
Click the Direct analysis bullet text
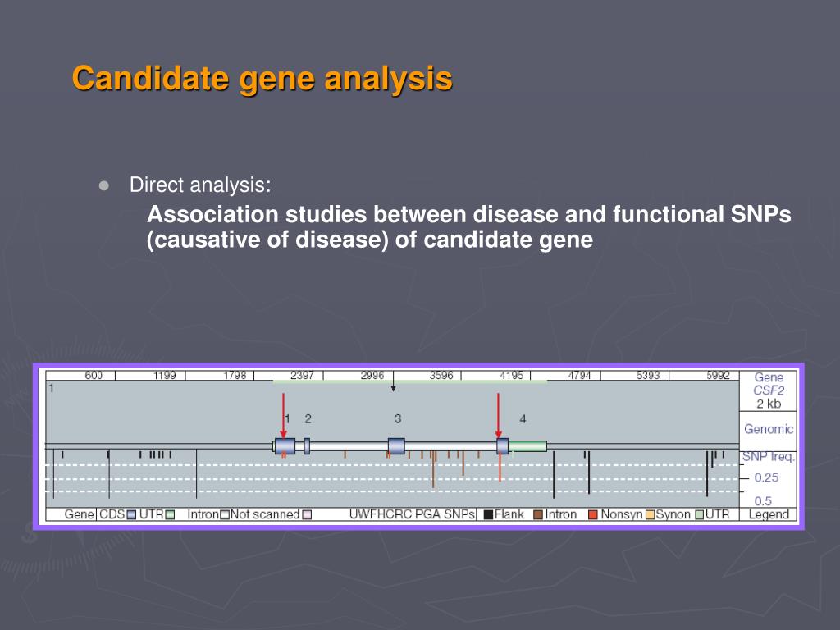click(200, 185)
